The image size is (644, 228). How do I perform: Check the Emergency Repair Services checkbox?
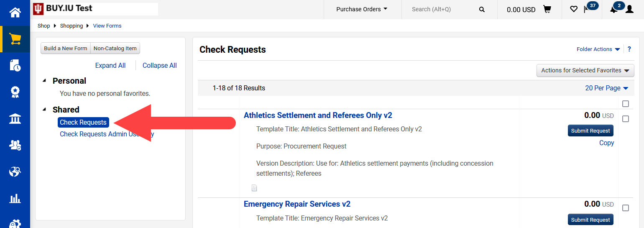point(626,208)
